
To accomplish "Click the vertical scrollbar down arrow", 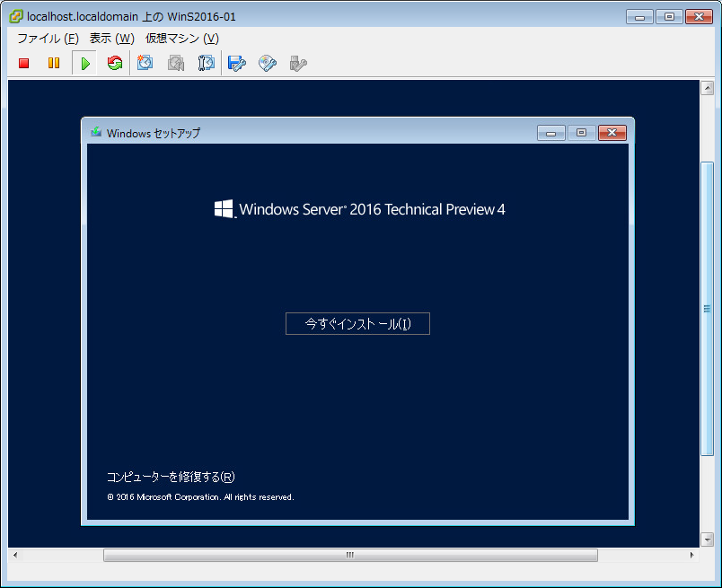I will coord(707,540).
